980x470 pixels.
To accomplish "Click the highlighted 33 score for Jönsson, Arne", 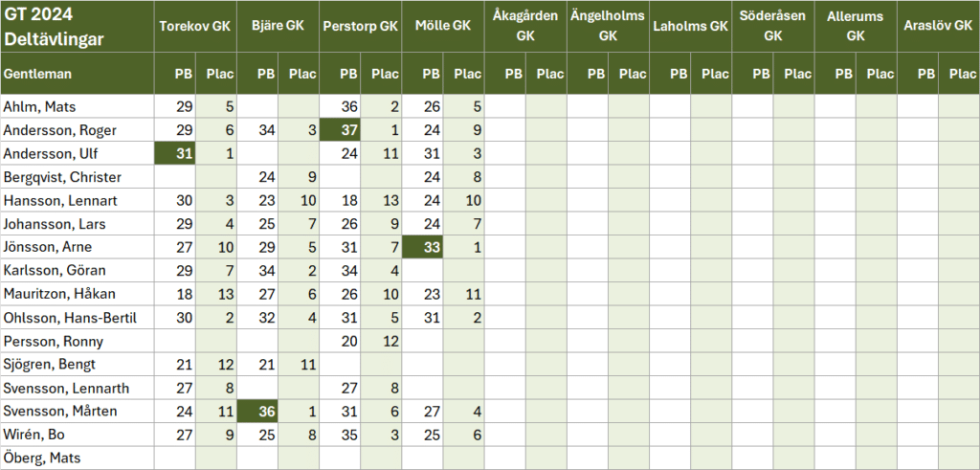I will coord(422,247).
